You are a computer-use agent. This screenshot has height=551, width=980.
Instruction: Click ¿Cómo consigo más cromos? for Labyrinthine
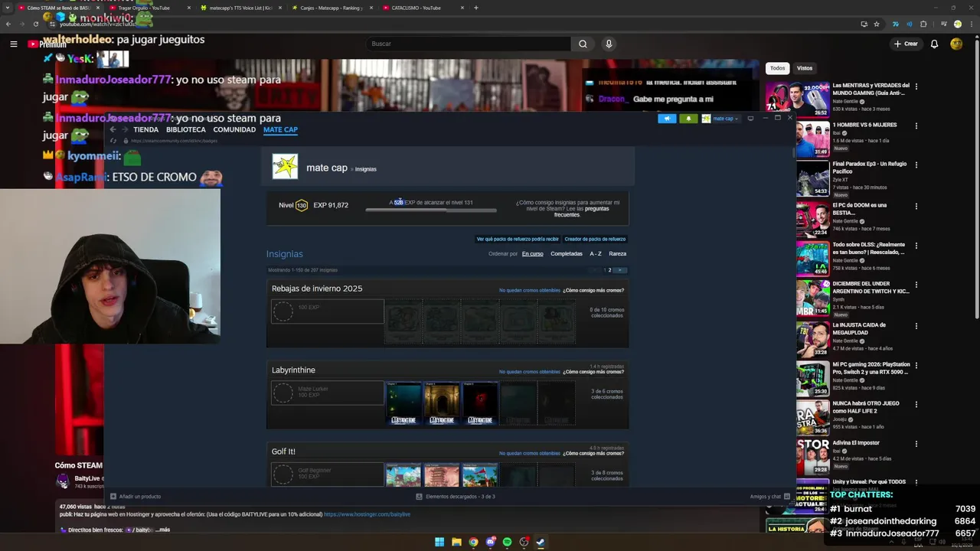click(593, 372)
